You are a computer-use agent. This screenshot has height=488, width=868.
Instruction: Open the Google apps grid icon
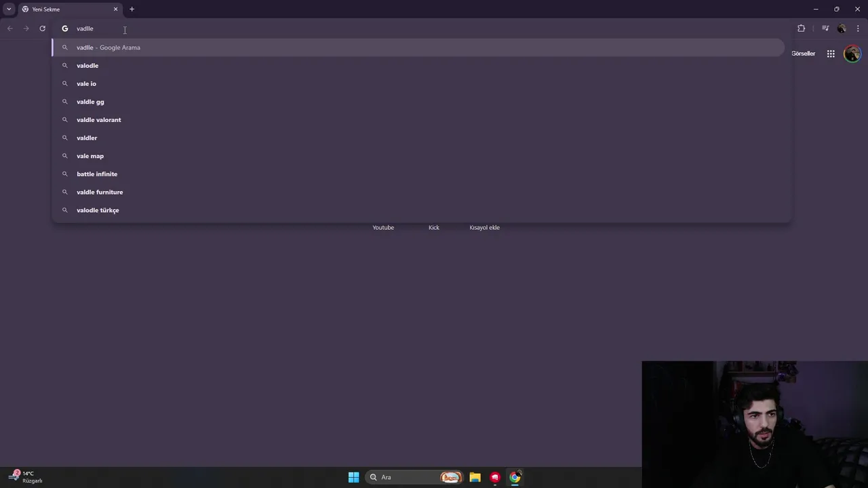[x=831, y=54]
